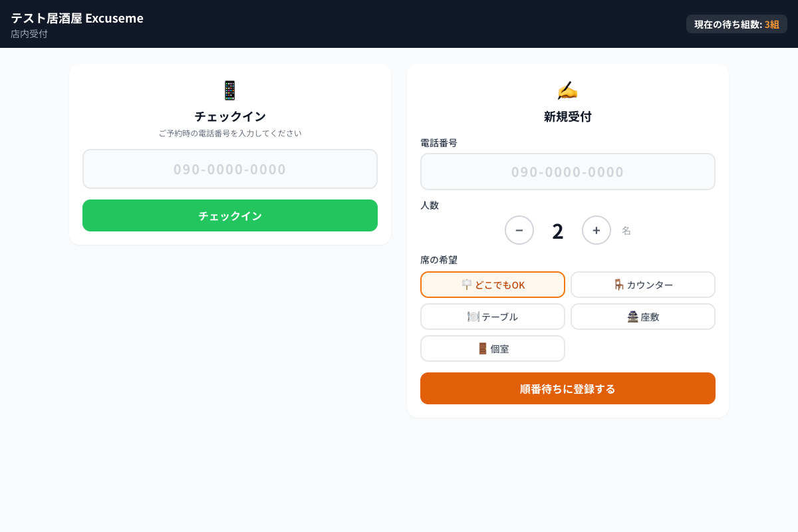The height and width of the screenshot is (532, 798).
Task: Click the check-in phone number field
Action: click(x=229, y=169)
